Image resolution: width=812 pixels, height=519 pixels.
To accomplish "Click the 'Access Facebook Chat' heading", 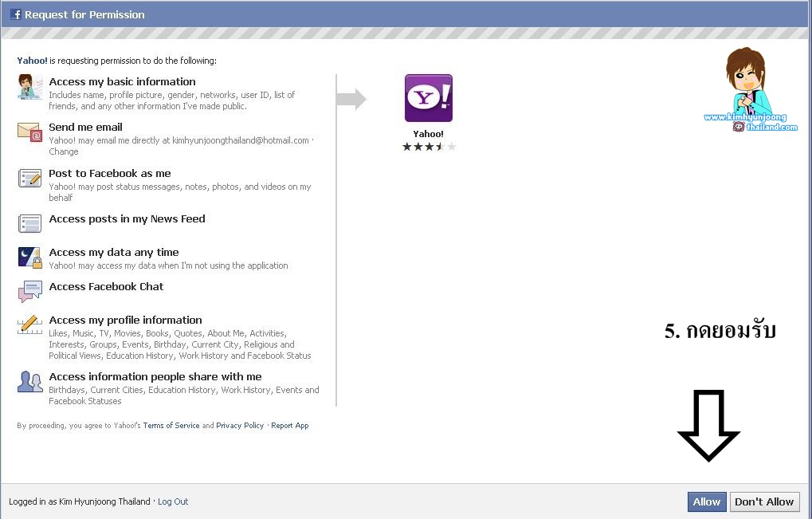I will pyautogui.click(x=106, y=286).
